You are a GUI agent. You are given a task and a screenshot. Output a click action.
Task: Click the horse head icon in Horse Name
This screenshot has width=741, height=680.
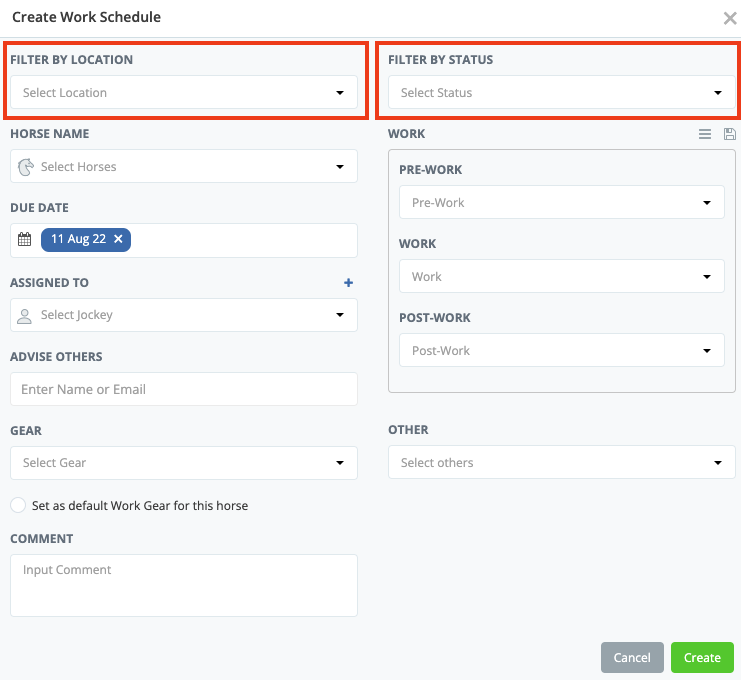tap(26, 167)
